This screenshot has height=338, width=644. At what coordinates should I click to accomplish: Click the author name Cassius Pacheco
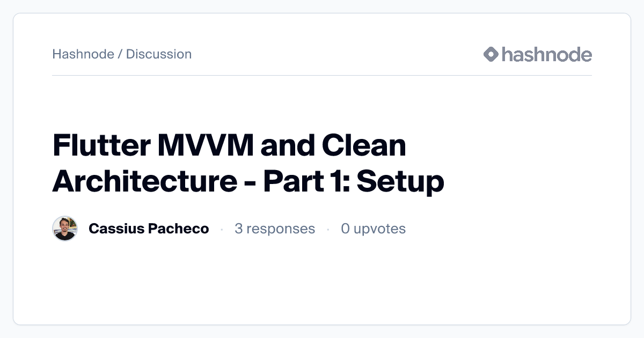(149, 229)
